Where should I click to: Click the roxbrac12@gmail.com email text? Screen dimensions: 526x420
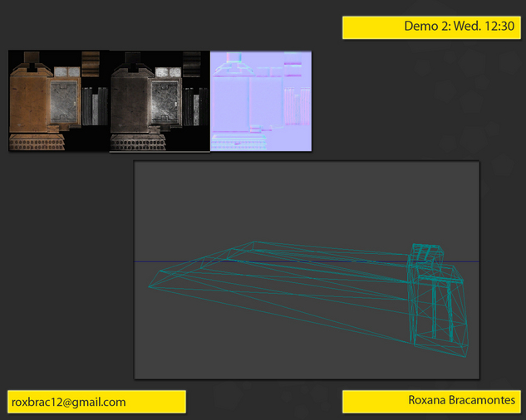(x=68, y=402)
